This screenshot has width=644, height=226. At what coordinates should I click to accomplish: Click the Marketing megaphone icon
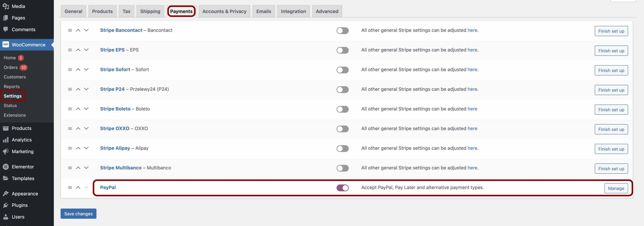point(6,151)
